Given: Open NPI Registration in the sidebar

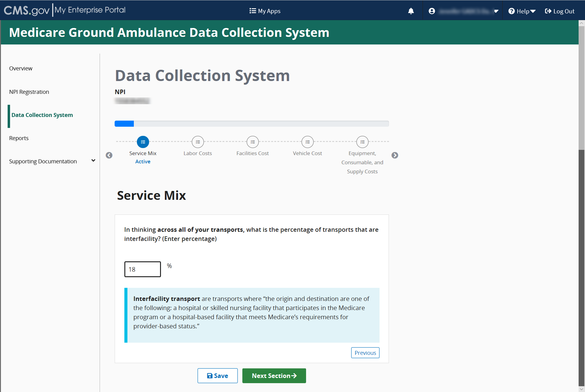Looking at the screenshot, I should [x=29, y=92].
